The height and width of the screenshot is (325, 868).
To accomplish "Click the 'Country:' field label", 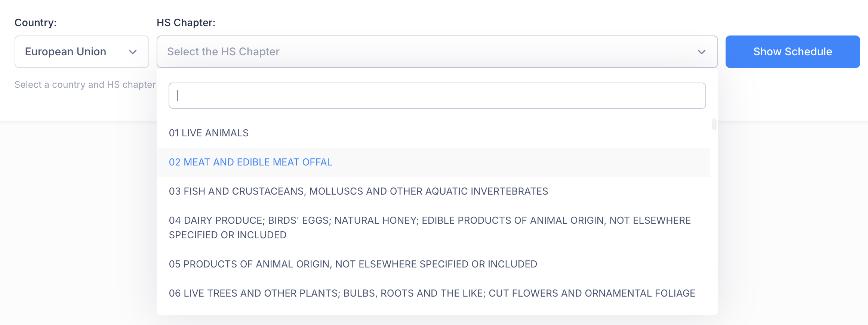I will [x=36, y=23].
